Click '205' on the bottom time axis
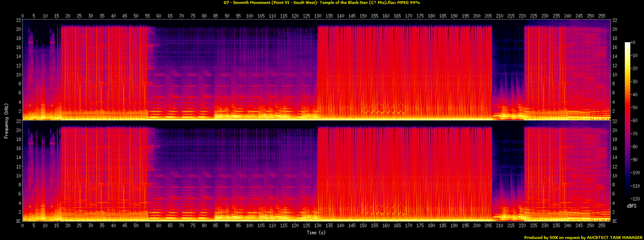This screenshot has height=240, width=644. click(488, 226)
